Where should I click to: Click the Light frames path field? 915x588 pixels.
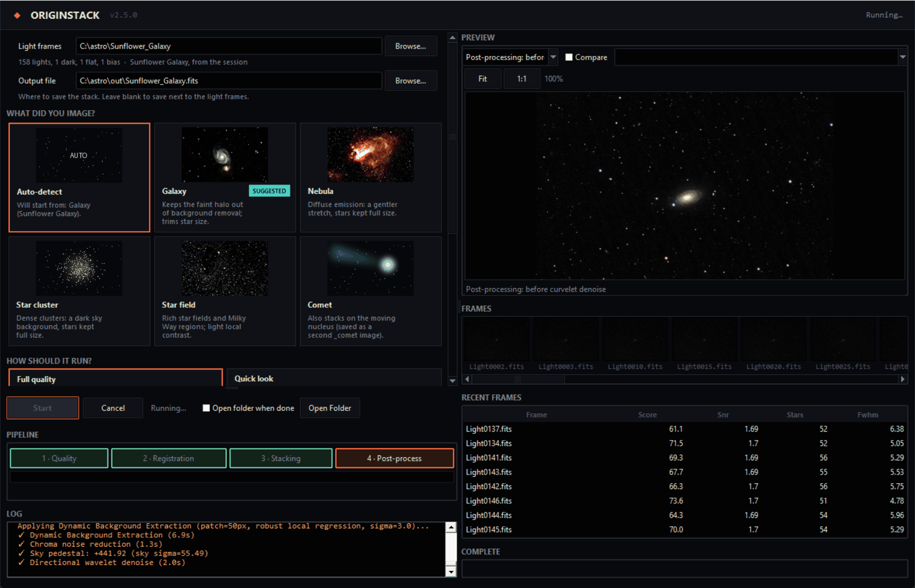click(229, 46)
